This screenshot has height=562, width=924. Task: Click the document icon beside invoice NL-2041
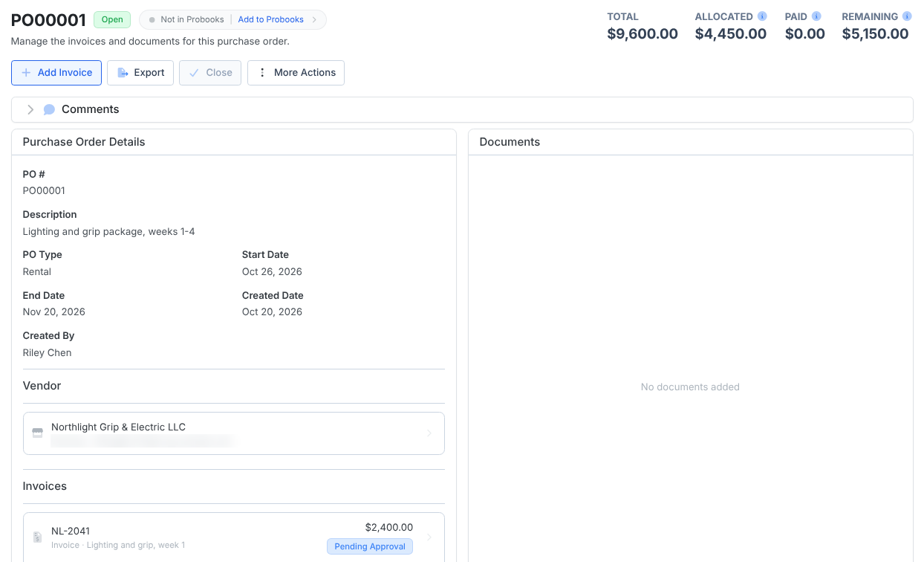37,537
